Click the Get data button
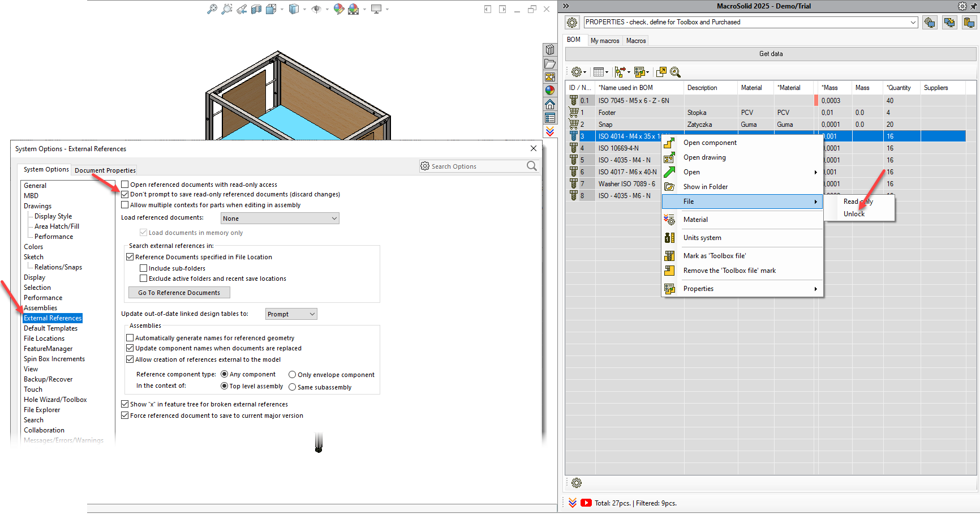980x514 pixels. [771, 54]
